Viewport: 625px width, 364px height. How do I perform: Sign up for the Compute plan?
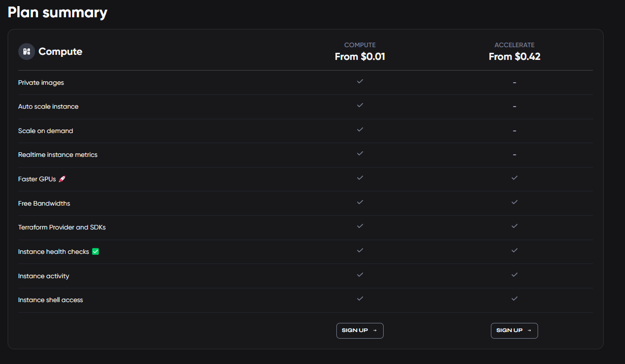360,330
